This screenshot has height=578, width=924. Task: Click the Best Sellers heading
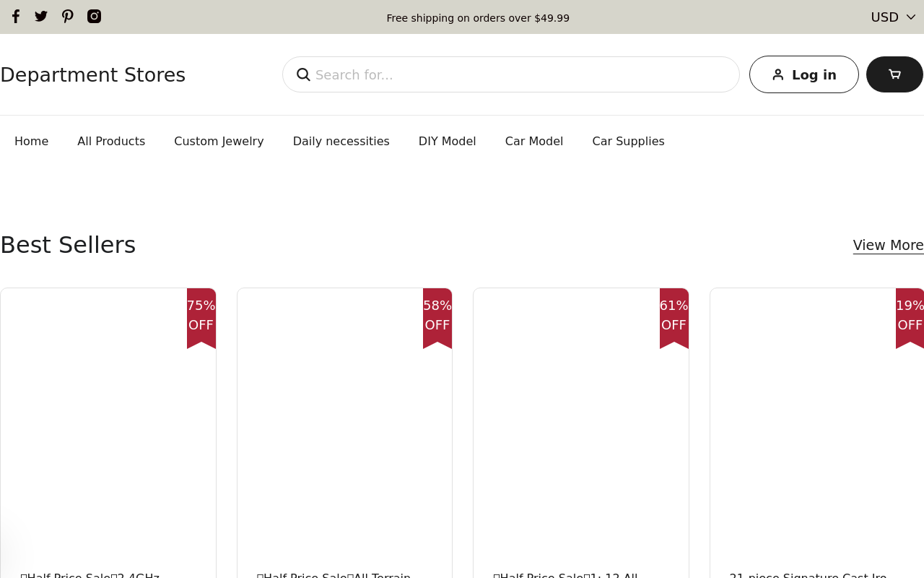(x=68, y=245)
